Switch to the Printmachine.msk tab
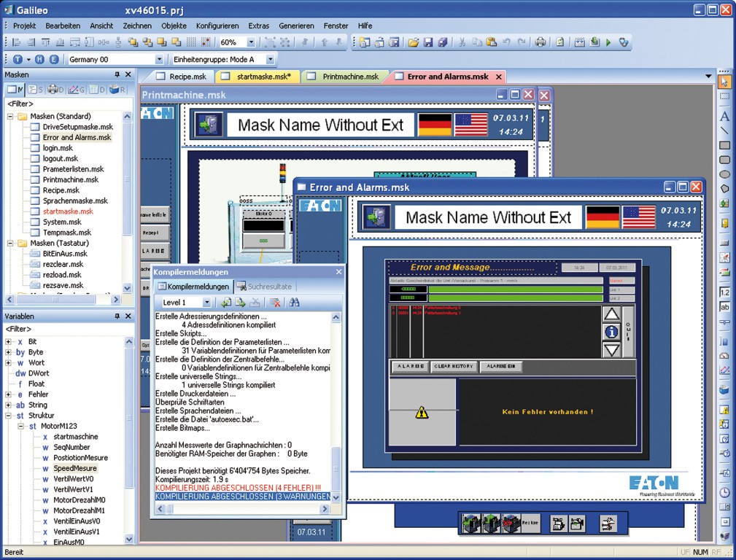Screen dimensions: 736x560 tap(344, 77)
